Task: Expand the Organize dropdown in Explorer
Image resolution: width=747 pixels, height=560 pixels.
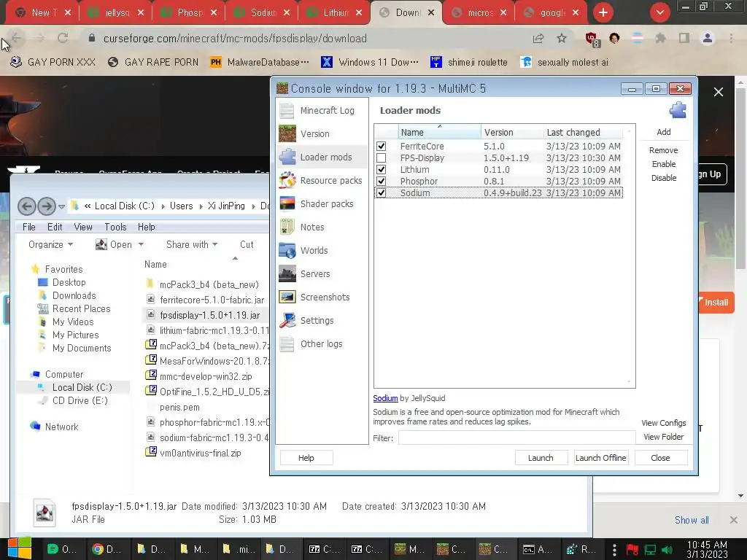Action: pos(50,244)
